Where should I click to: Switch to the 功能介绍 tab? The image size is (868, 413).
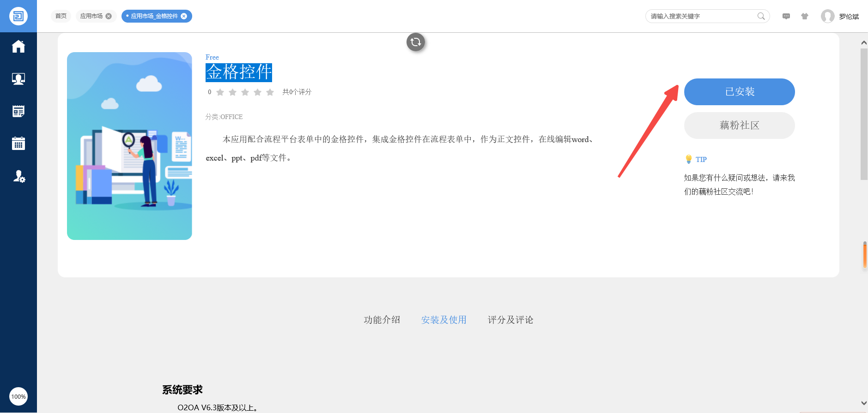382,320
